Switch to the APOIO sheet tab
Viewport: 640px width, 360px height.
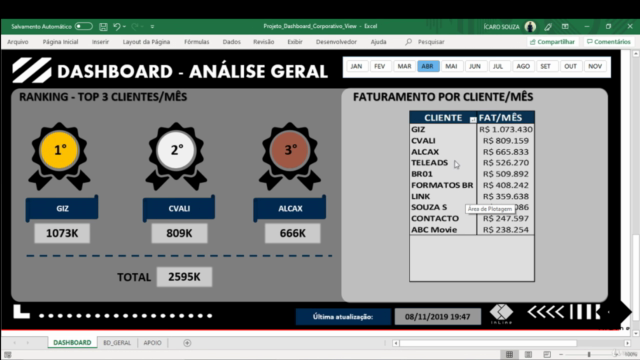click(152, 342)
